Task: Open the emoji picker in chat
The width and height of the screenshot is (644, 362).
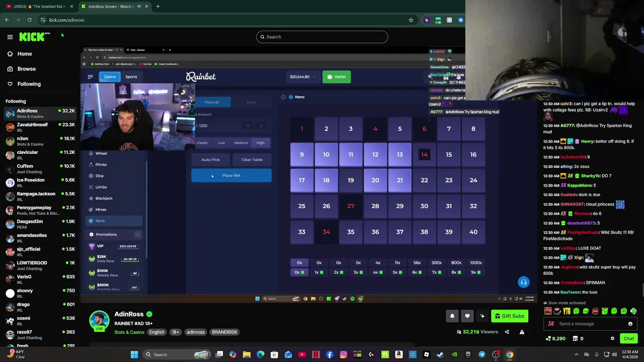Action: point(630,324)
